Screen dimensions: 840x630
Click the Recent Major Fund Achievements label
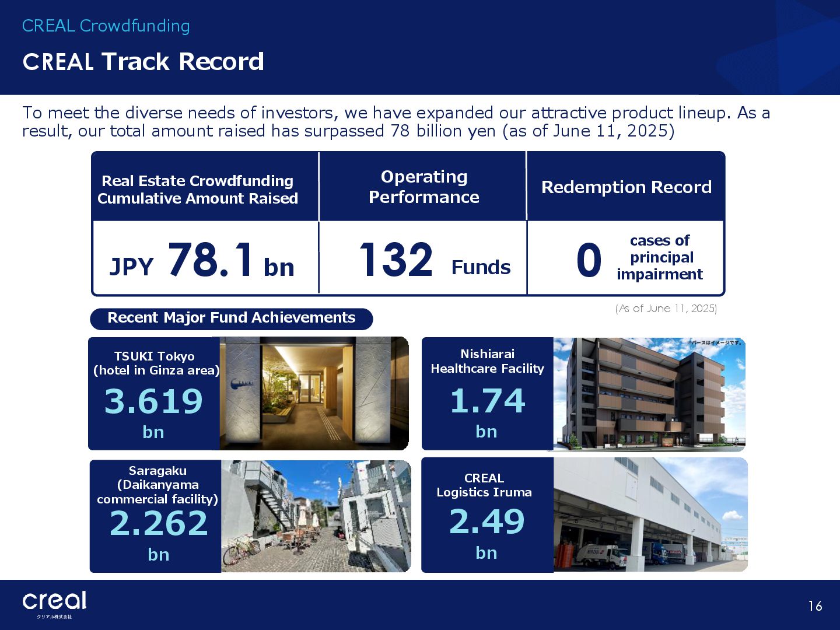pos(232,318)
